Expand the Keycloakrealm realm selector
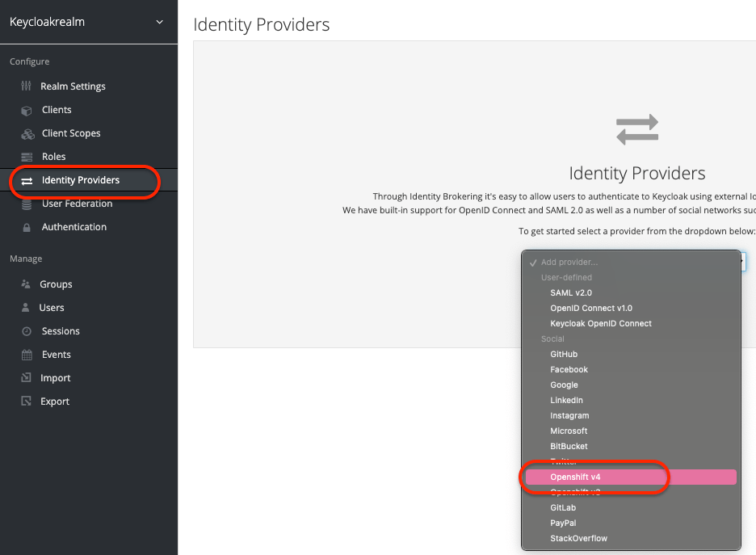Screen dimensions: 756x555 pyautogui.click(x=159, y=23)
